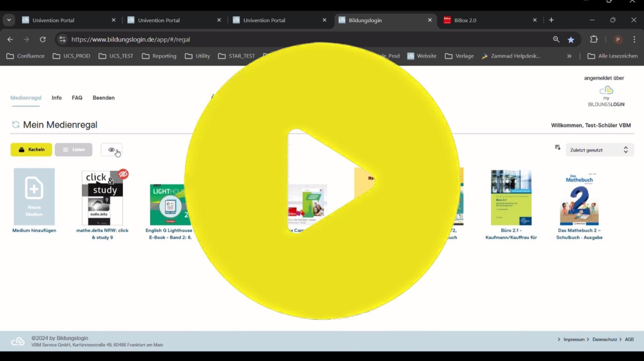
Task: Bookmark page with the star icon
Action: 571,39
